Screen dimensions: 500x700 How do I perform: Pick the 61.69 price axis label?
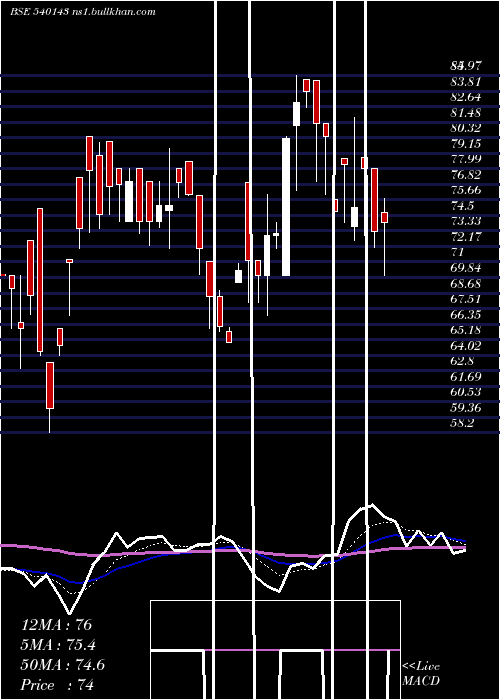(465, 376)
